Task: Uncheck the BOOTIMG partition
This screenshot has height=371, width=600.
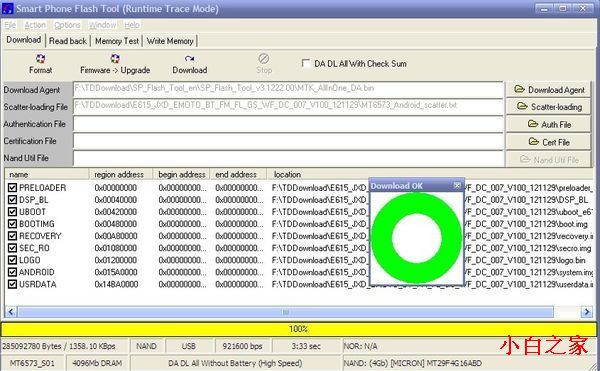Action: click(12, 224)
